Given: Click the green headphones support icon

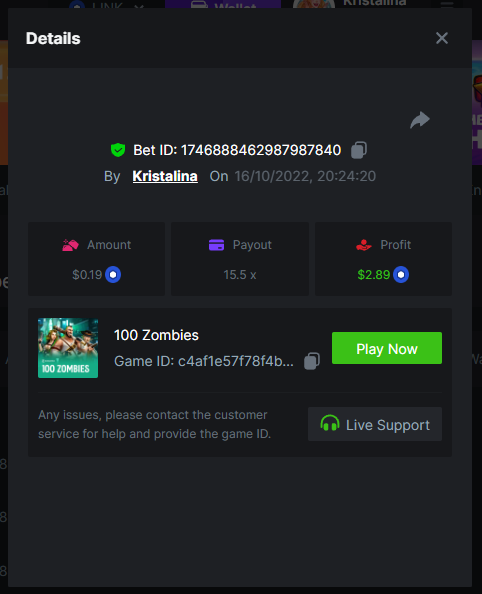Looking at the screenshot, I should pos(330,423).
